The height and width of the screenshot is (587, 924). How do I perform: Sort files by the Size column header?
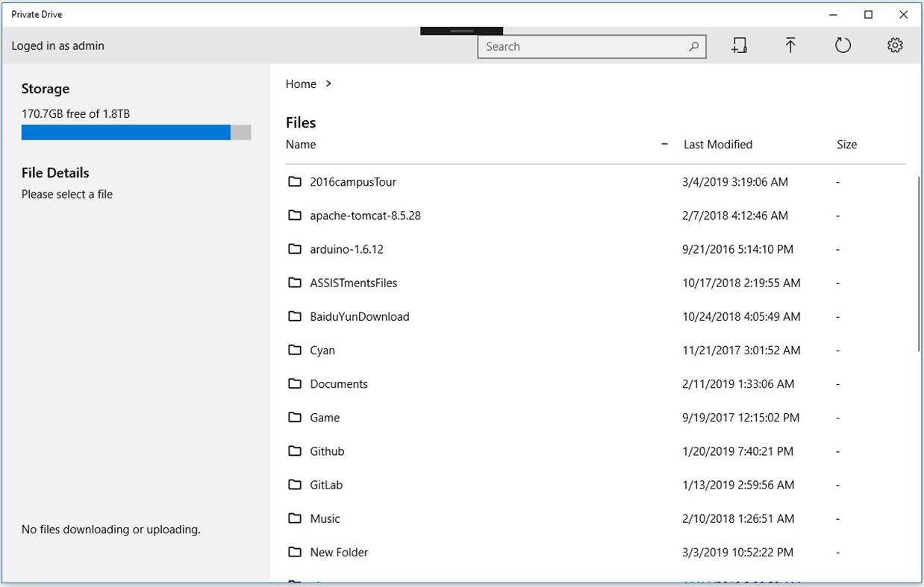[x=846, y=145]
